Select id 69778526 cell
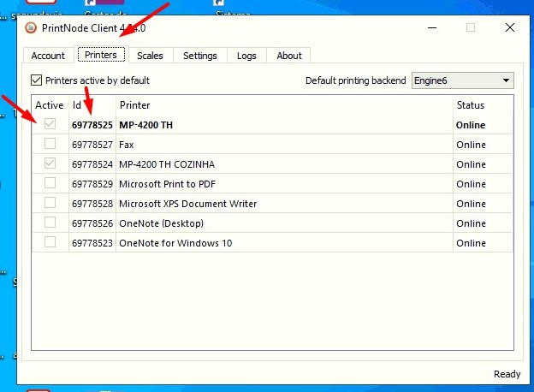This screenshot has height=392, width=534. (92, 223)
